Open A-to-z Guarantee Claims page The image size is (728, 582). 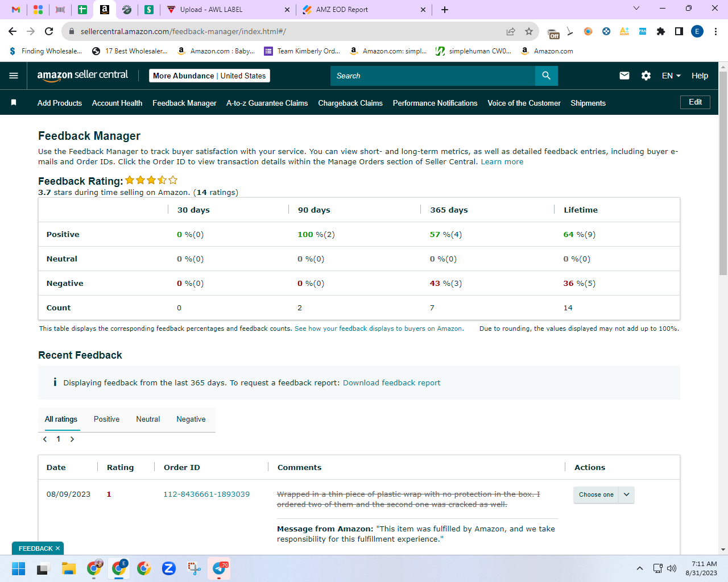click(267, 103)
